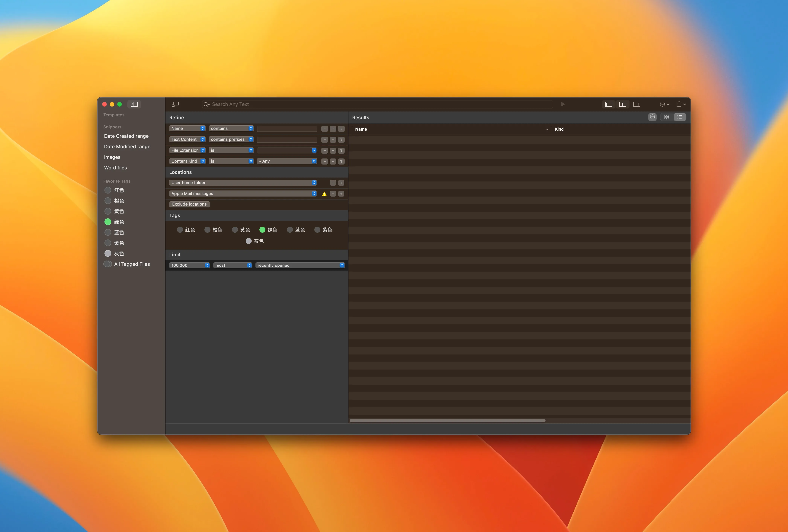Image resolution: width=788 pixels, height=532 pixels.
Task: Open the share menu in the toolbar
Action: [681, 104]
